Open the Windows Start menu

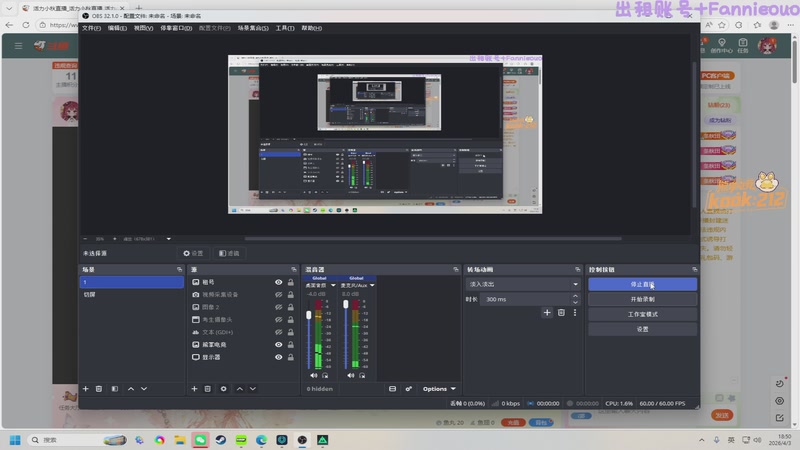[x=15, y=440]
